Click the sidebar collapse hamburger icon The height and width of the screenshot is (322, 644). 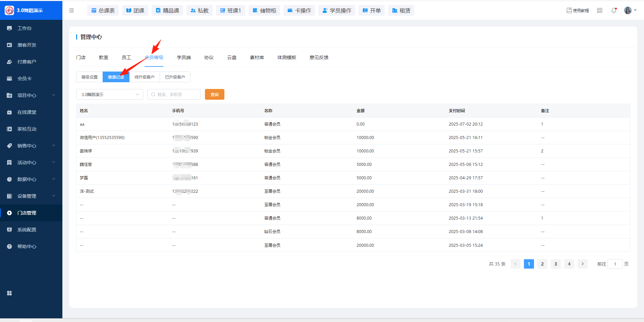pyautogui.click(x=71, y=10)
